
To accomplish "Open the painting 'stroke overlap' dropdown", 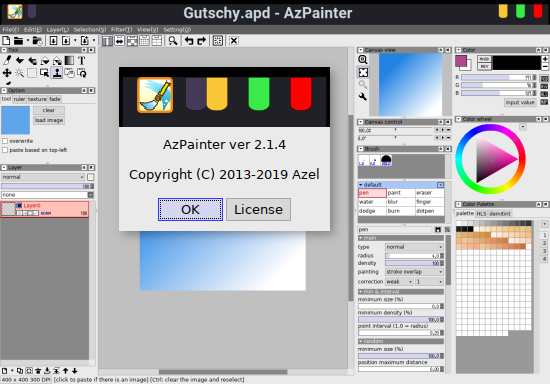I will pos(415,272).
